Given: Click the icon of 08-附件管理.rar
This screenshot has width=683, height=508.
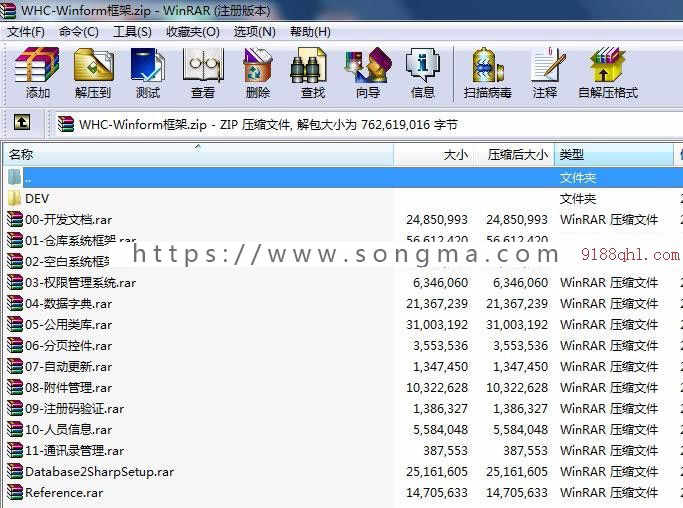Looking at the screenshot, I should coord(14,387).
